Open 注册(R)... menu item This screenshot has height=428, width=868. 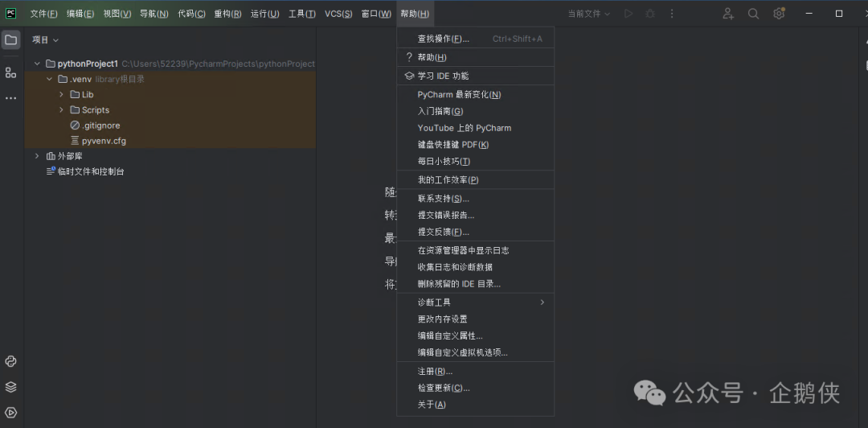coord(476,372)
